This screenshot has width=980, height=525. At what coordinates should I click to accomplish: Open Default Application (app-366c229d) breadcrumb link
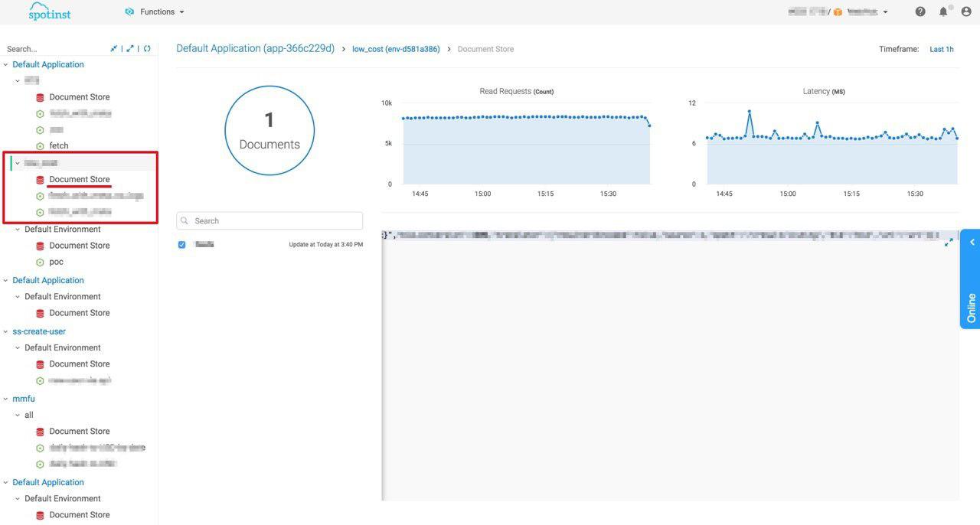[254, 47]
